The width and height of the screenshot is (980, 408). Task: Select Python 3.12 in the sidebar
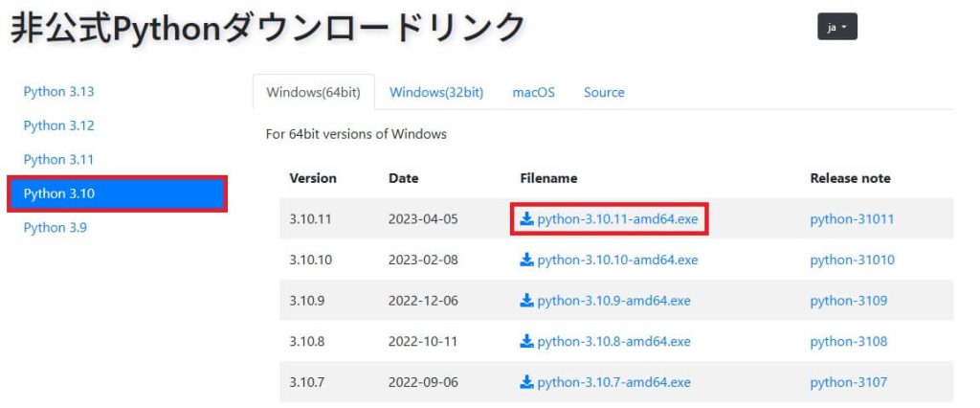coord(58,125)
